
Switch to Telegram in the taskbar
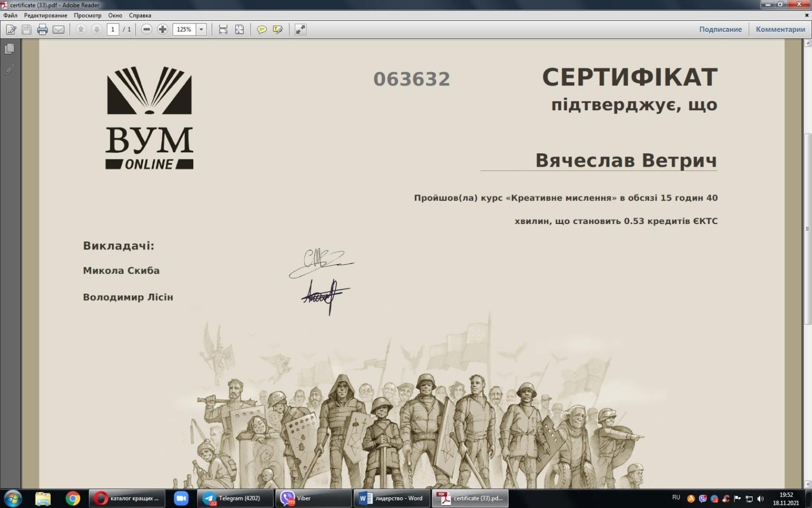tap(234, 498)
